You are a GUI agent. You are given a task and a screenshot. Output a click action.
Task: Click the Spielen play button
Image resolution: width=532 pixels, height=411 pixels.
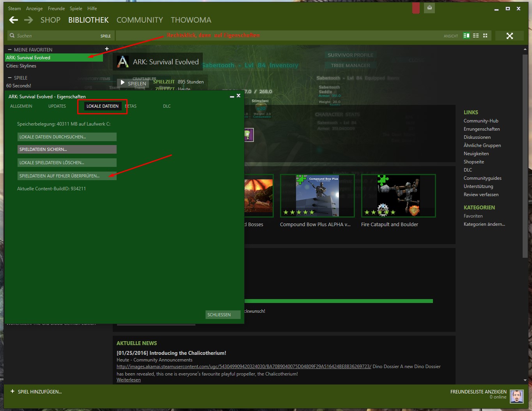(x=133, y=83)
